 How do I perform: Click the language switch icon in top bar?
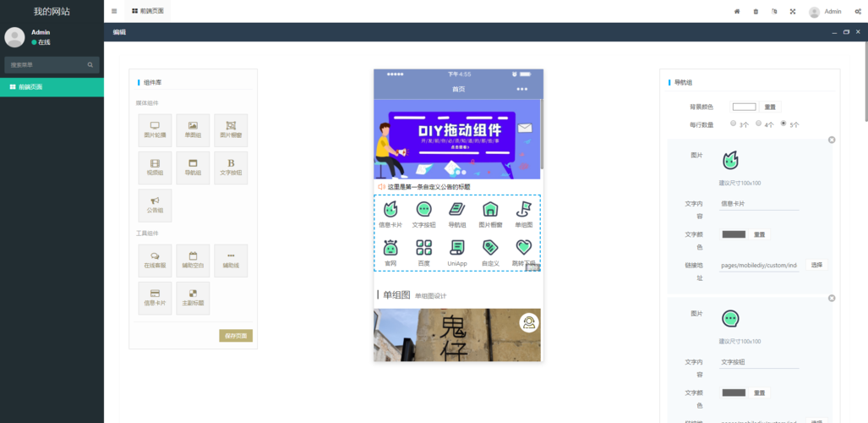[x=774, y=11]
